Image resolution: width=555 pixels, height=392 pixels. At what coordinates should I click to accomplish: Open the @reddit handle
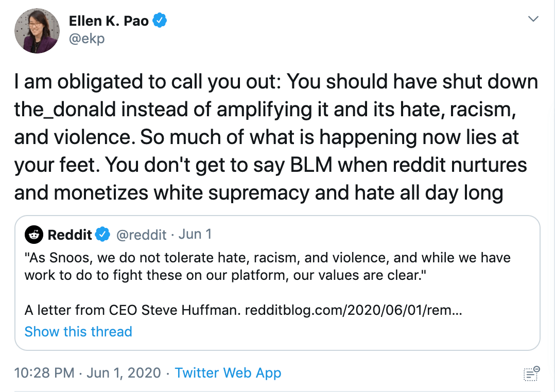[141, 235]
